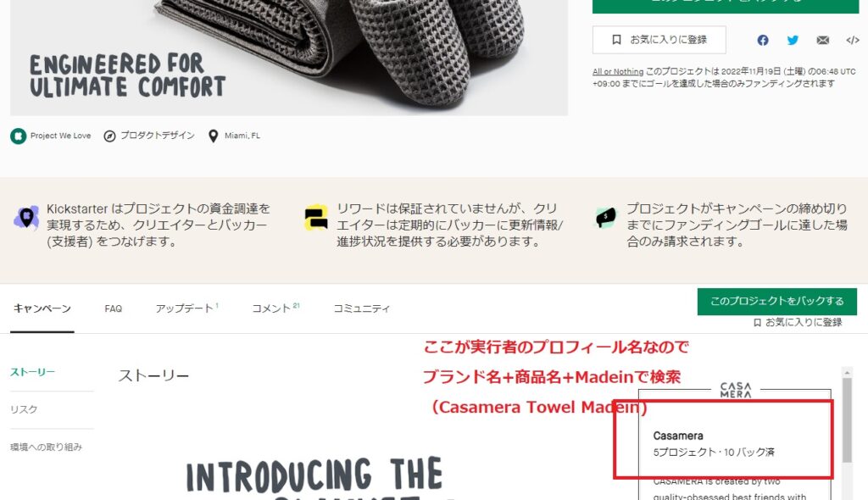Switch to the FAQ tab
Image resolution: width=868 pixels, height=500 pixels.
coord(113,308)
